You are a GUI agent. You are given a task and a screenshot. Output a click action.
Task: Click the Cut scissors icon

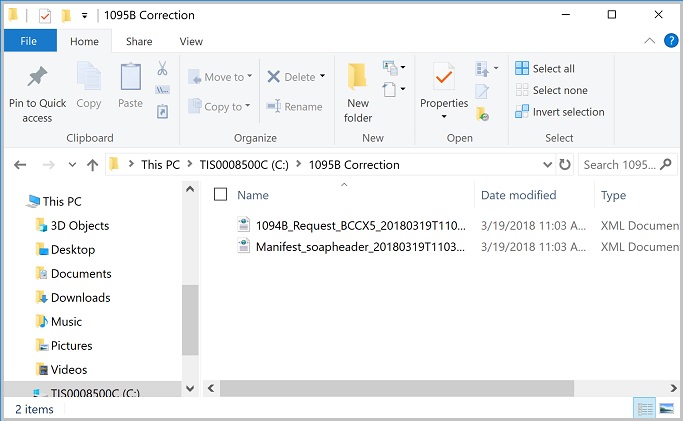point(162,69)
